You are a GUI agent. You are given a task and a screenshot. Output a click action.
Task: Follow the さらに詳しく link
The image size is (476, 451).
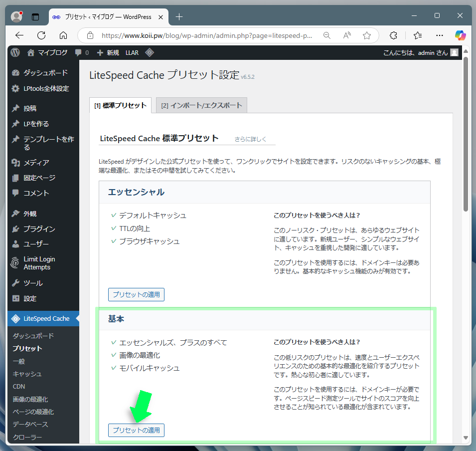(250, 139)
